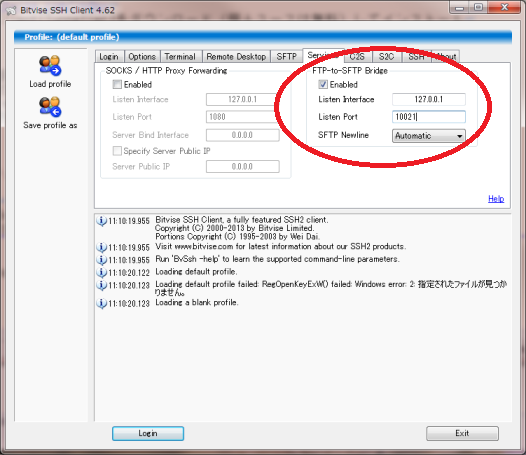
Task: Minimize the Bitvise SSH Client window
Action: point(459,7)
